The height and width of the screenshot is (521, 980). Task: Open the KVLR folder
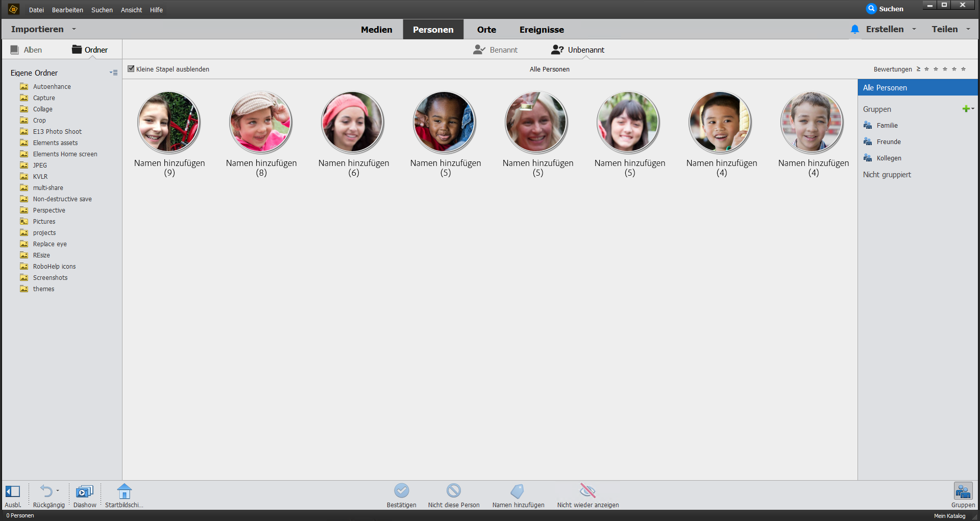coord(40,177)
